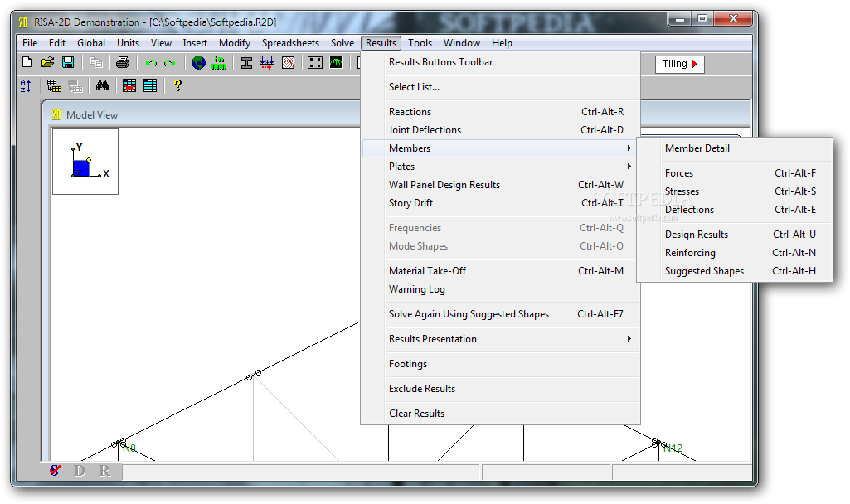Close the open Results menu

coord(381,43)
